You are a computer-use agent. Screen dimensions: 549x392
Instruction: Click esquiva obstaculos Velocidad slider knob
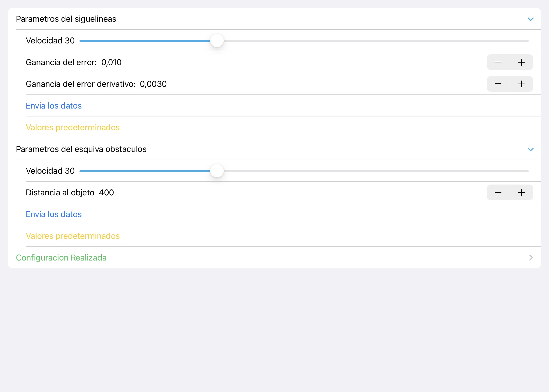pos(217,171)
